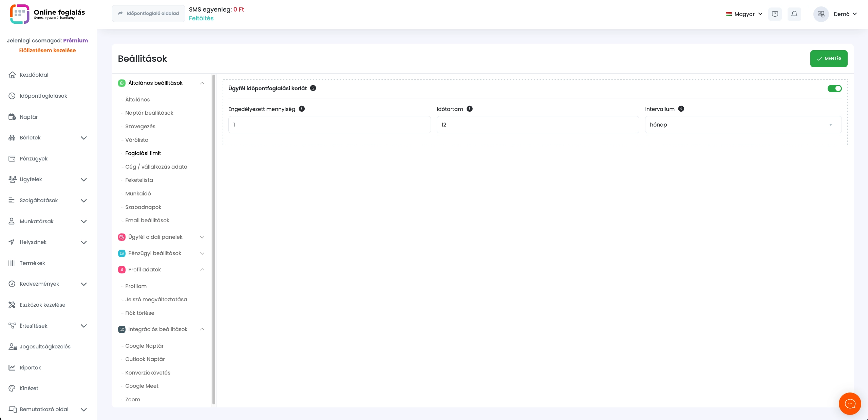Click the Feltöltés top-up link
Image resolution: width=868 pixels, height=420 pixels.
pyautogui.click(x=201, y=18)
